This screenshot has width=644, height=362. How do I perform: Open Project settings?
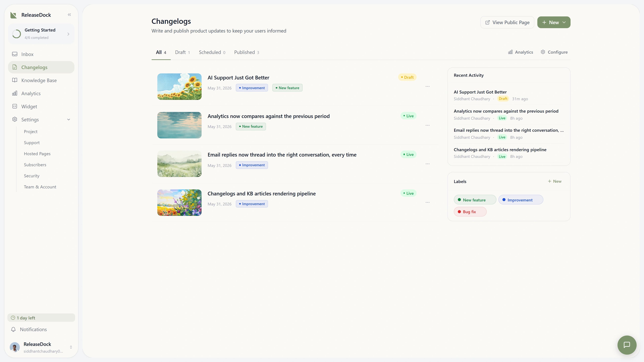pos(31,131)
